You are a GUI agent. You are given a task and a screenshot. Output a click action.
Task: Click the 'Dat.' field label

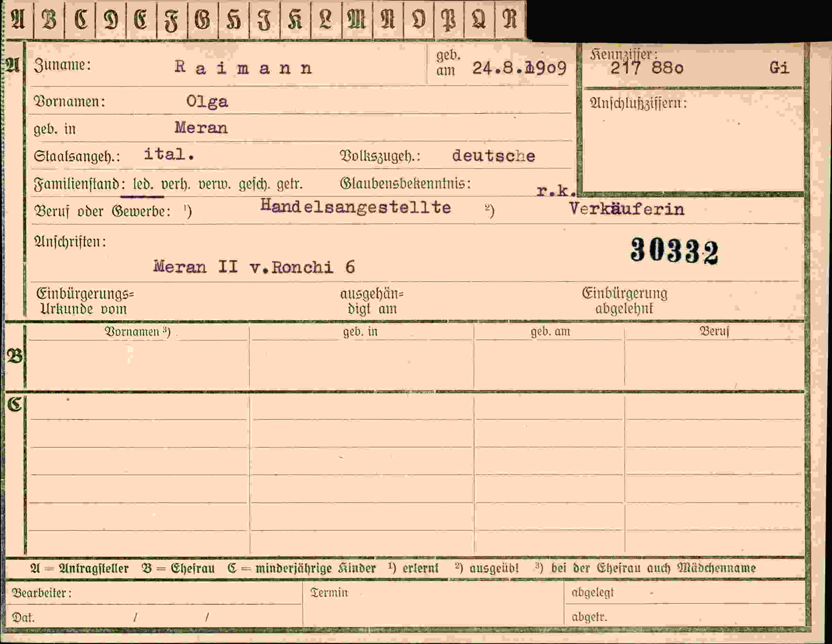coord(23,618)
